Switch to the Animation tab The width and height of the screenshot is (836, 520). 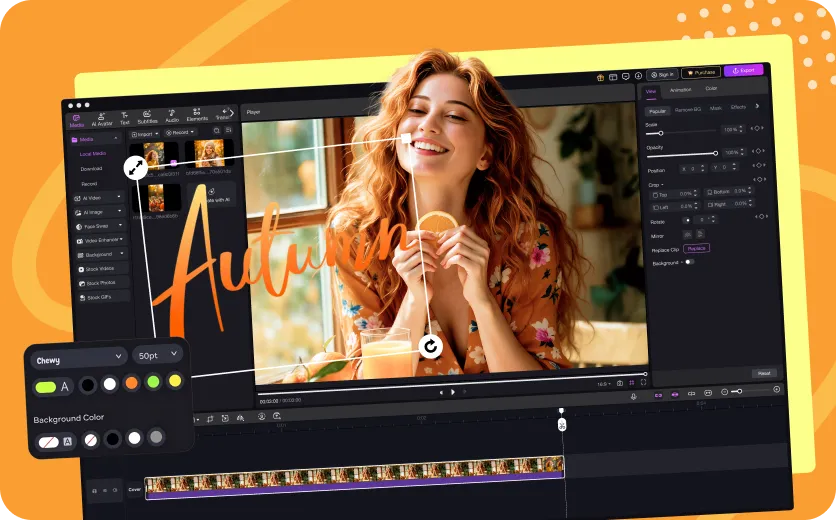[680, 90]
